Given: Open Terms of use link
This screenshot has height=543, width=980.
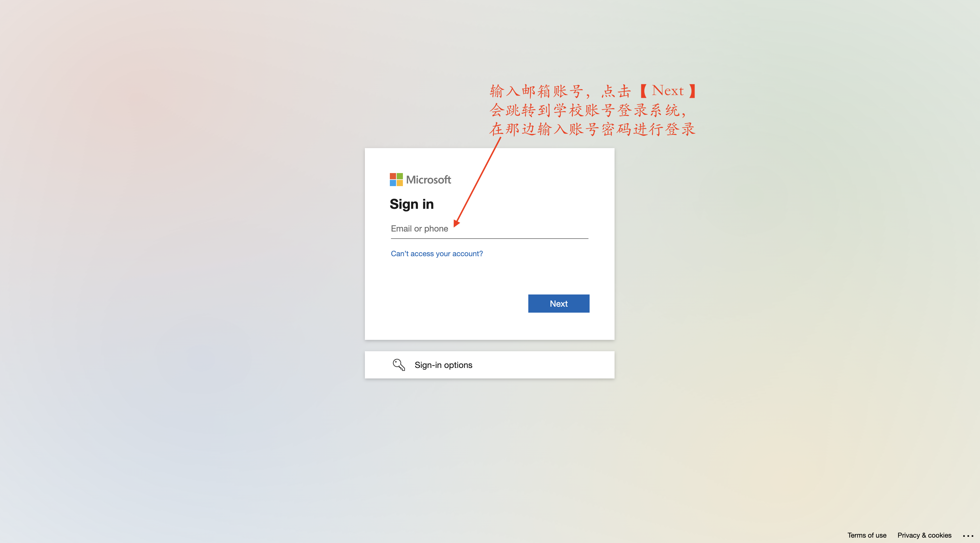Looking at the screenshot, I should (x=867, y=535).
